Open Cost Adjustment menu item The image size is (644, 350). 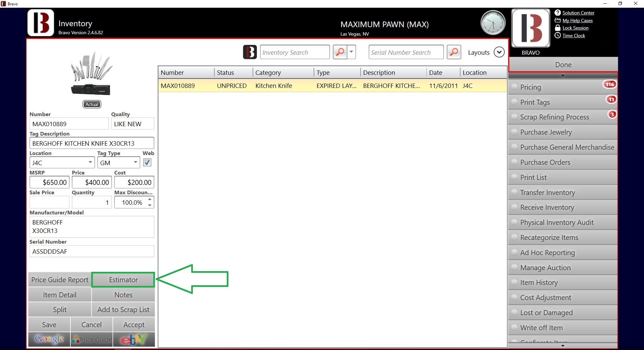(563, 297)
